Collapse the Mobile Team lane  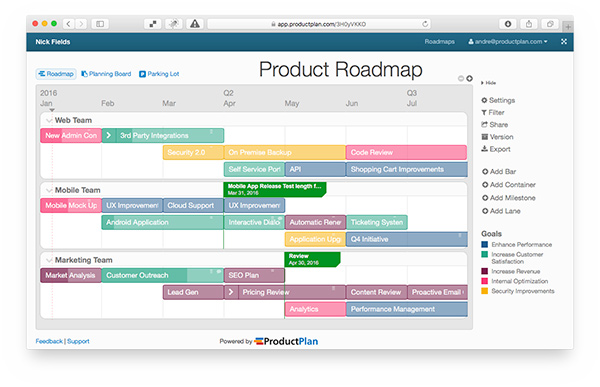49,190
